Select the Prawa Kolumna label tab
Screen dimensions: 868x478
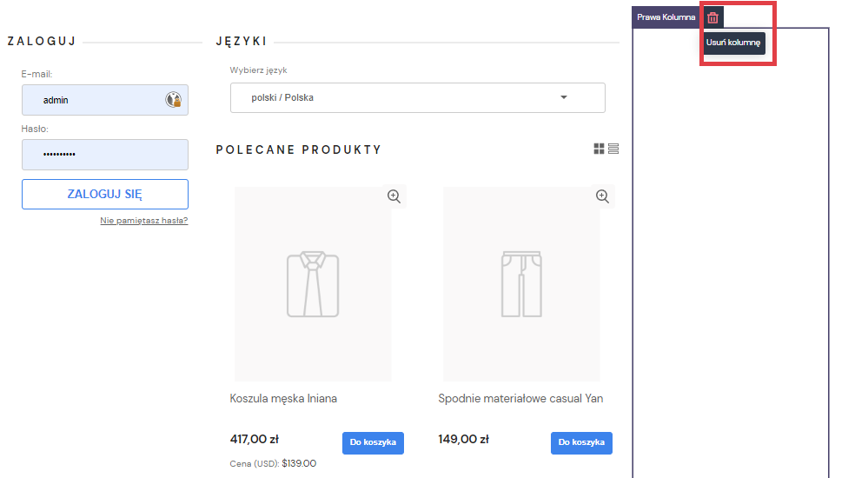pos(666,17)
